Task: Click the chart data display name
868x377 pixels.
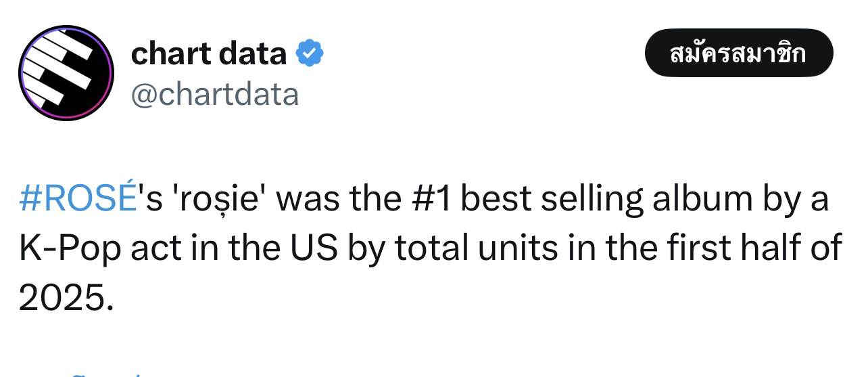Action: (x=208, y=53)
